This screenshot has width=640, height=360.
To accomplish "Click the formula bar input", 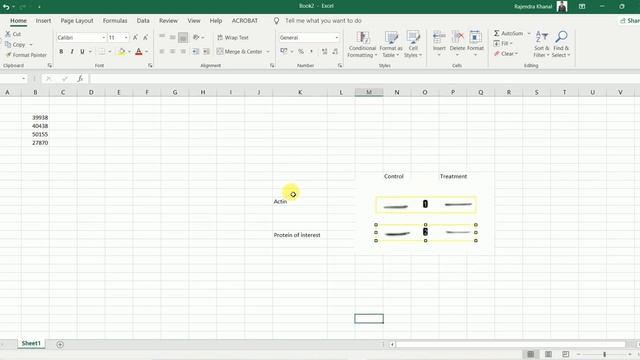I will click(363, 79).
